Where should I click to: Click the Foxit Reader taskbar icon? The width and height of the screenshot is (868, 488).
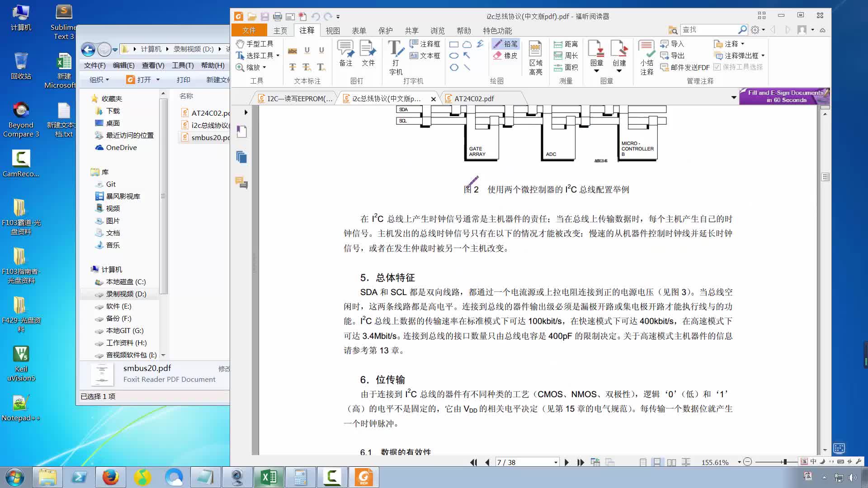(x=365, y=477)
